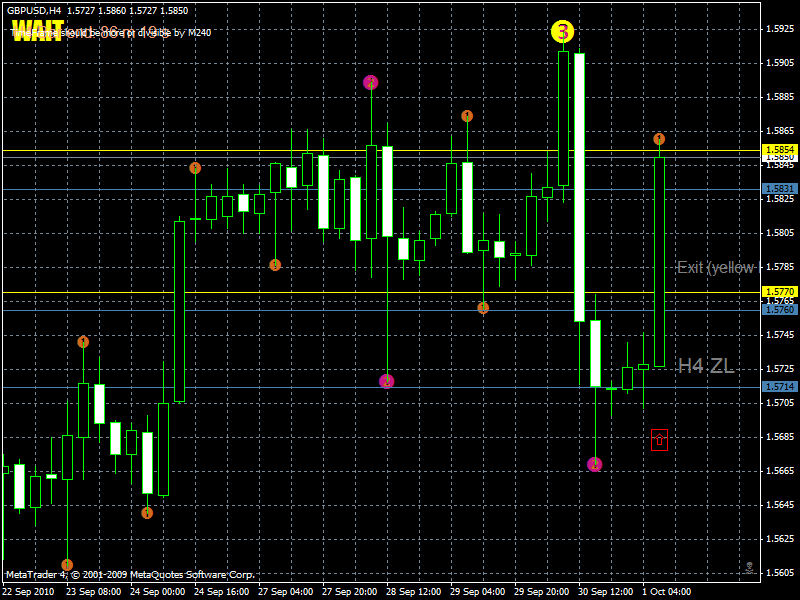Click the 1.5645 price scale value
The height and width of the screenshot is (600, 800).
pyautogui.click(x=780, y=505)
